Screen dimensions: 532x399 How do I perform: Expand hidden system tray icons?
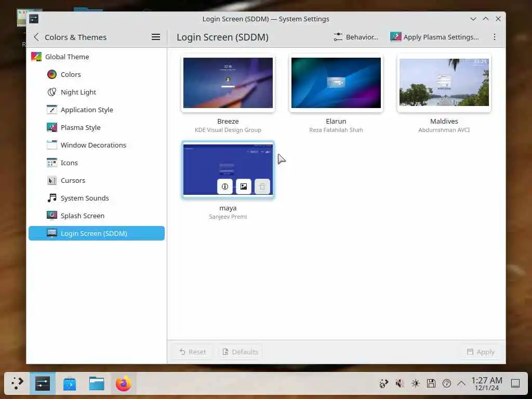click(x=461, y=383)
